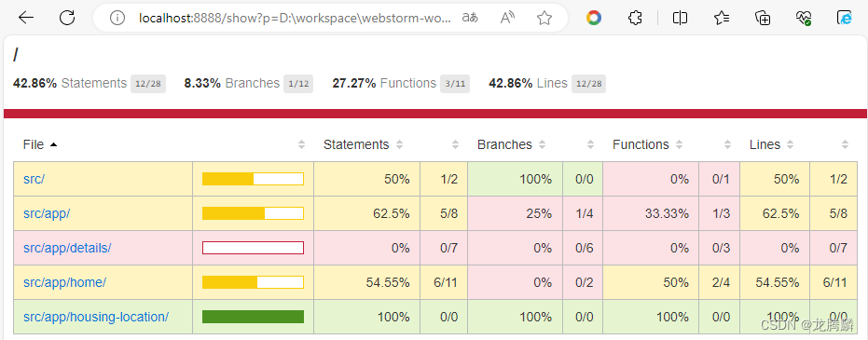Click the 6/11 statements cell for home
This screenshot has width=868, height=340.
tap(444, 282)
